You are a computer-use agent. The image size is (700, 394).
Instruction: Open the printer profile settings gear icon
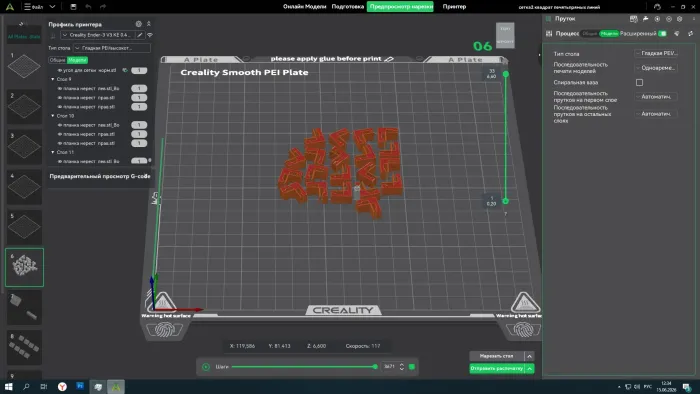(138, 24)
